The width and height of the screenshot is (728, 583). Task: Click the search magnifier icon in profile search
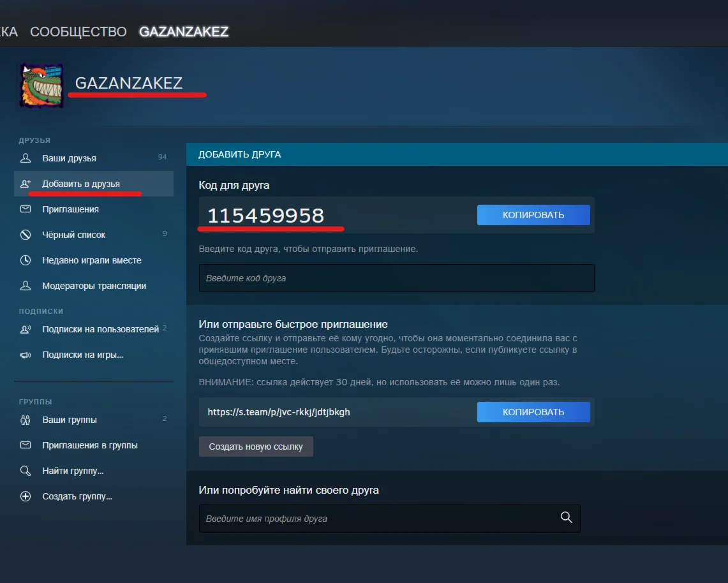(566, 517)
